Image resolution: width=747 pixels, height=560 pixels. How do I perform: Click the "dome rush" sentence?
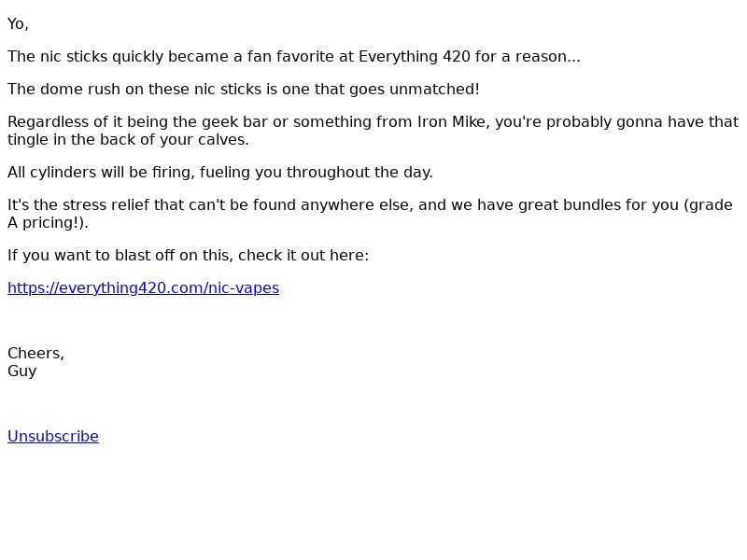(x=244, y=89)
